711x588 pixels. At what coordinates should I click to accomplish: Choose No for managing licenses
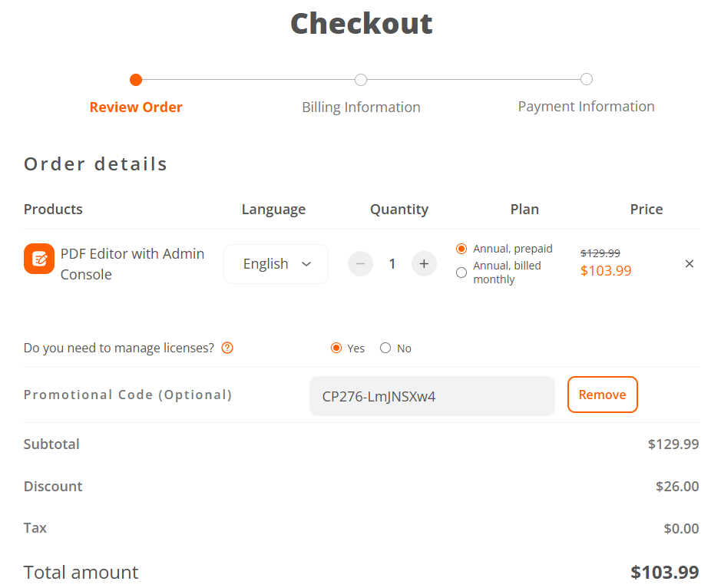385,348
